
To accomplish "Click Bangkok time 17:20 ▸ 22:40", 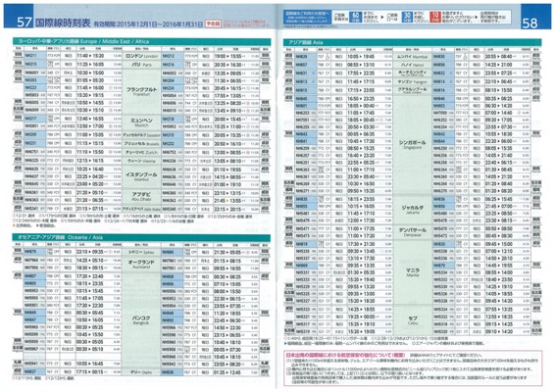I will pyautogui.click(x=90, y=276).
